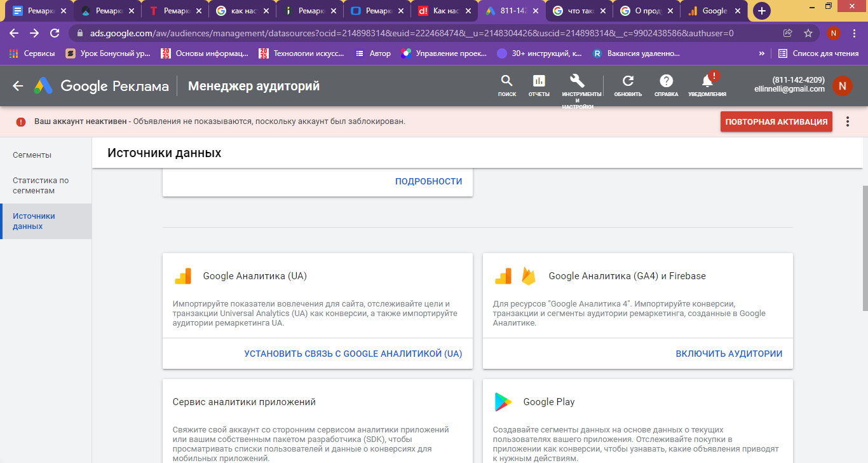Open the account avatar N in Ads header

[x=843, y=86]
